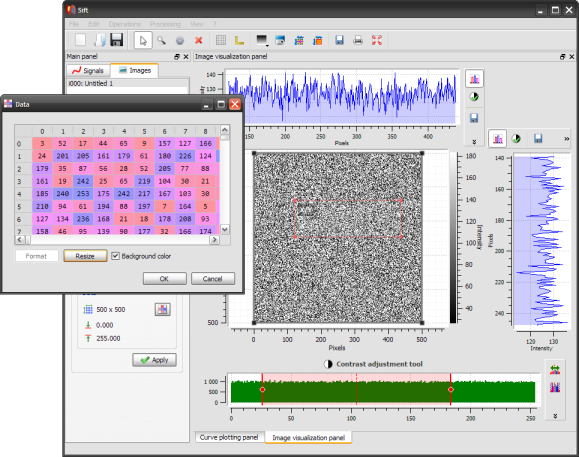Click the Apply button
579x457 pixels.
click(x=154, y=360)
